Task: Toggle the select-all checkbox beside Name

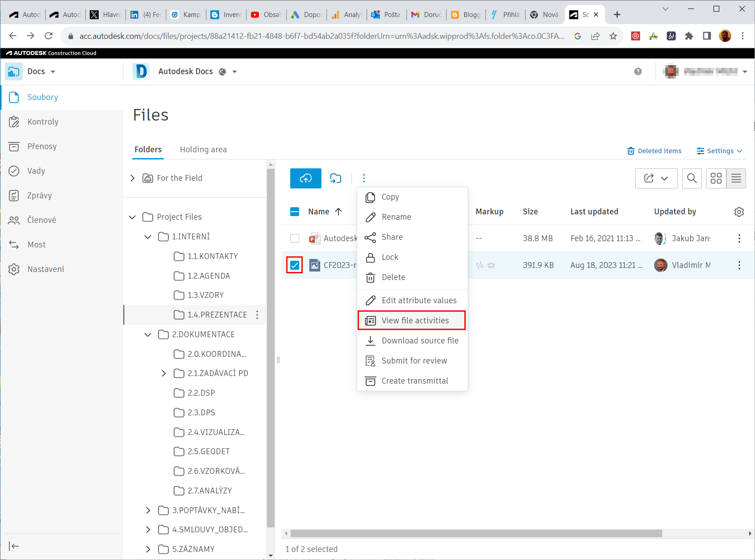Action: 295,212
